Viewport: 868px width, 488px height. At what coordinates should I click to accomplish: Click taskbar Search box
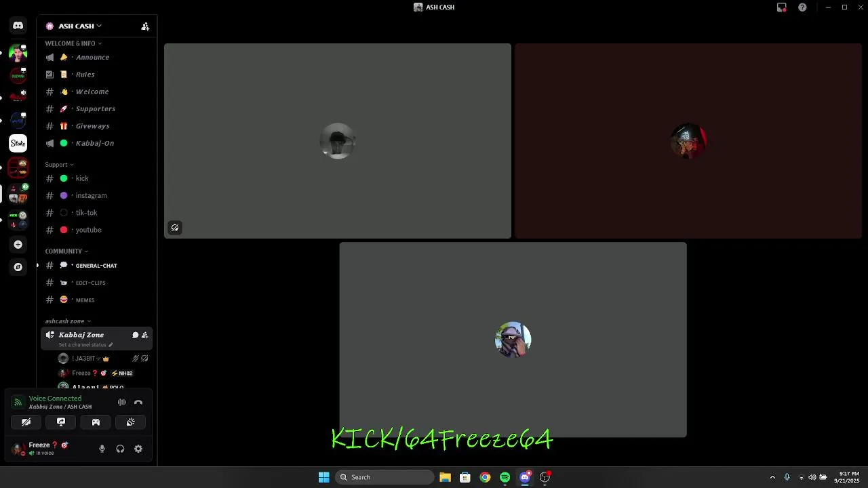[385, 477]
